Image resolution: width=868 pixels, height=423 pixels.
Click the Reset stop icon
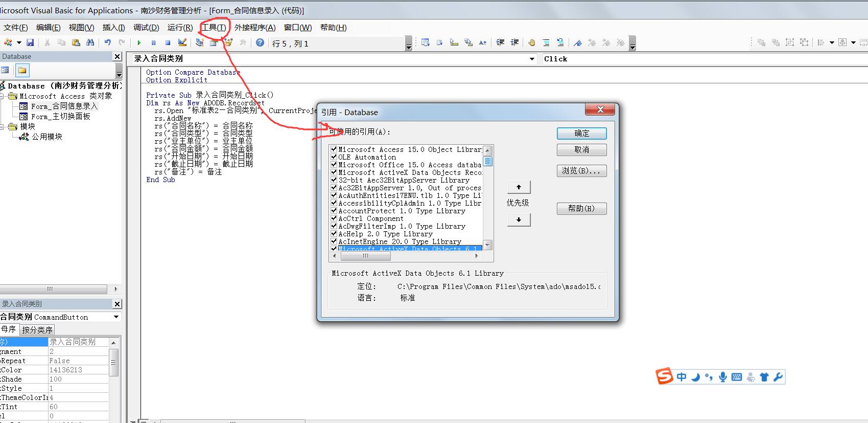pyautogui.click(x=168, y=43)
